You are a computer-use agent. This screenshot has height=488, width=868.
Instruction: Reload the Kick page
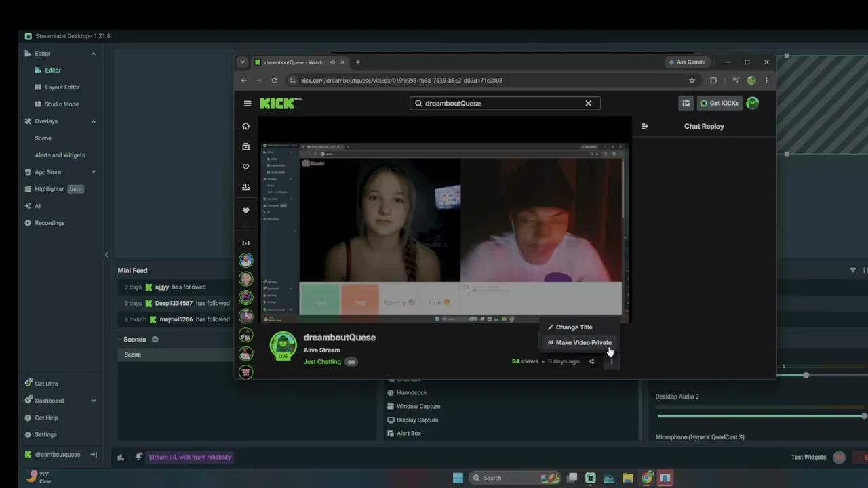click(274, 80)
